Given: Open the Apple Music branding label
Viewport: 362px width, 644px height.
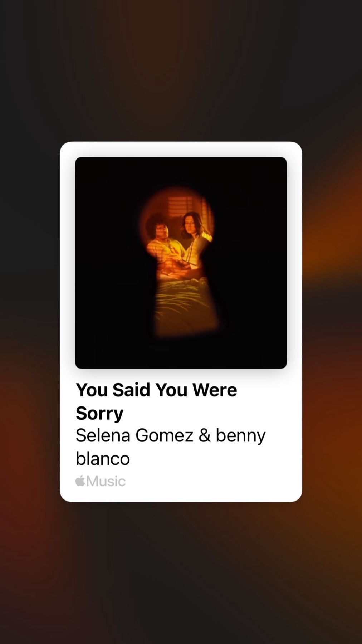Looking at the screenshot, I should (x=101, y=481).
